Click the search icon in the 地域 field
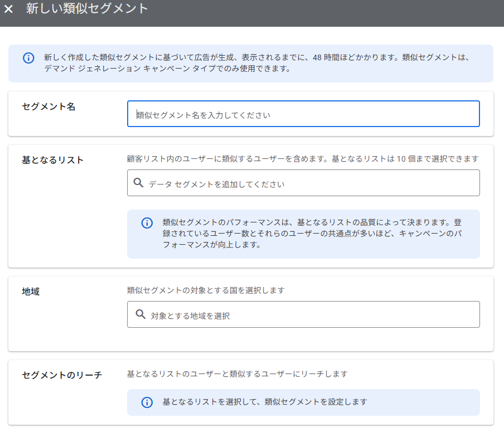 click(x=140, y=315)
